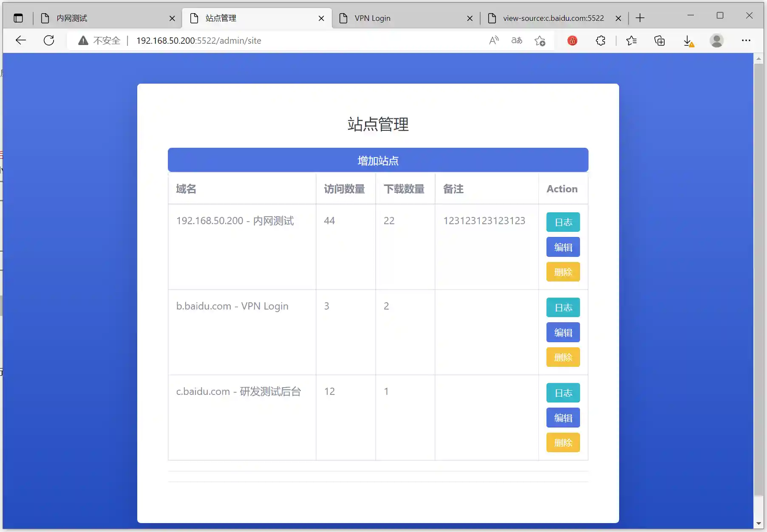Click the translate page icon
Screen dimensions: 767x532
pyautogui.click(x=517, y=40)
